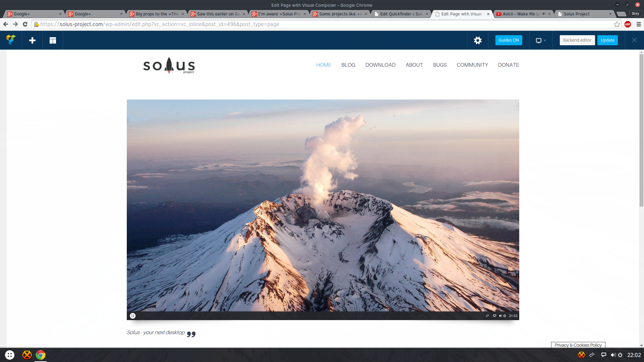The height and width of the screenshot is (362, 644).
Task: Open responsive preview device dropdown
Action: pos(541,40)
